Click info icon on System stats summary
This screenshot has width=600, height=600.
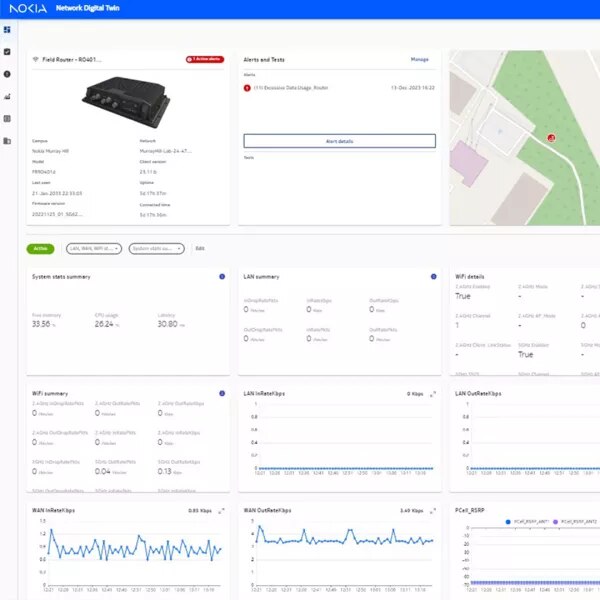[222, 277]
